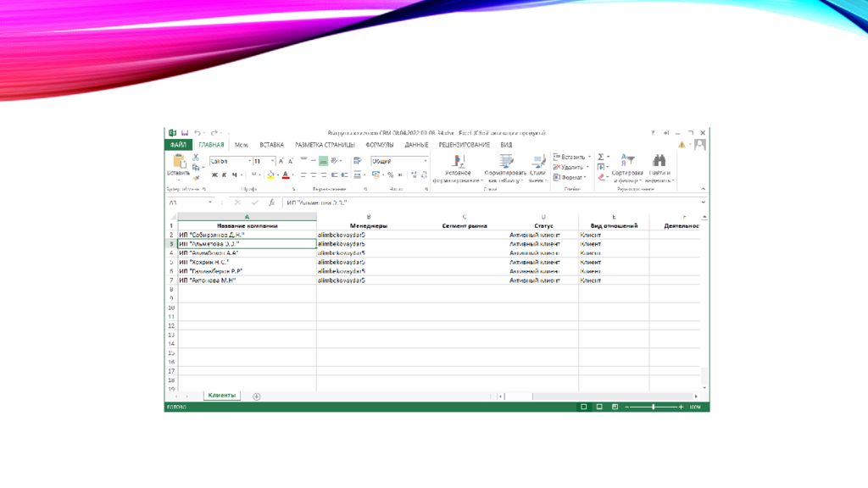This screenshot has width=868, height=488.
Task: Open the ВСТАВКА ribbon tab
Action: [x=271, y=145]
